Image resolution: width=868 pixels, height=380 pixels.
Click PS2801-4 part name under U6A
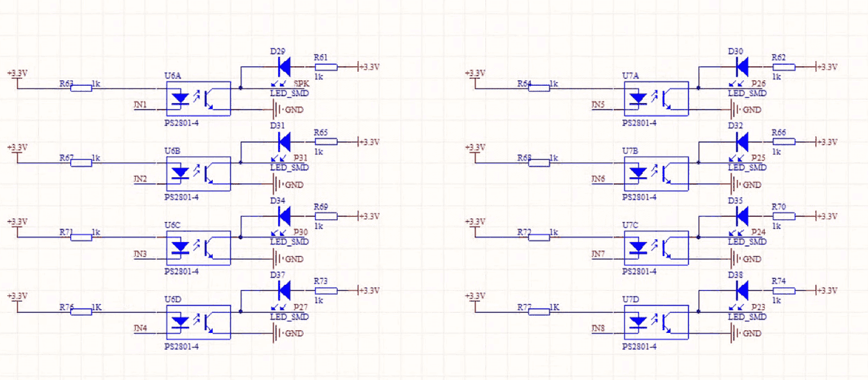point(182,123)
